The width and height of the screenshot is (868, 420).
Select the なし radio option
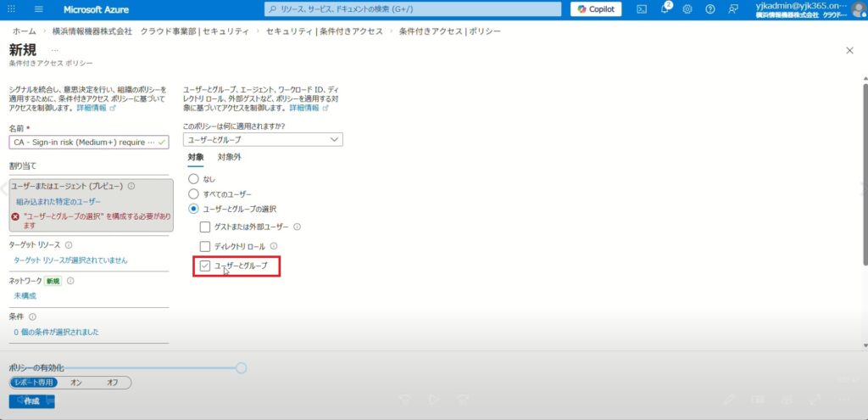[193, 179]
